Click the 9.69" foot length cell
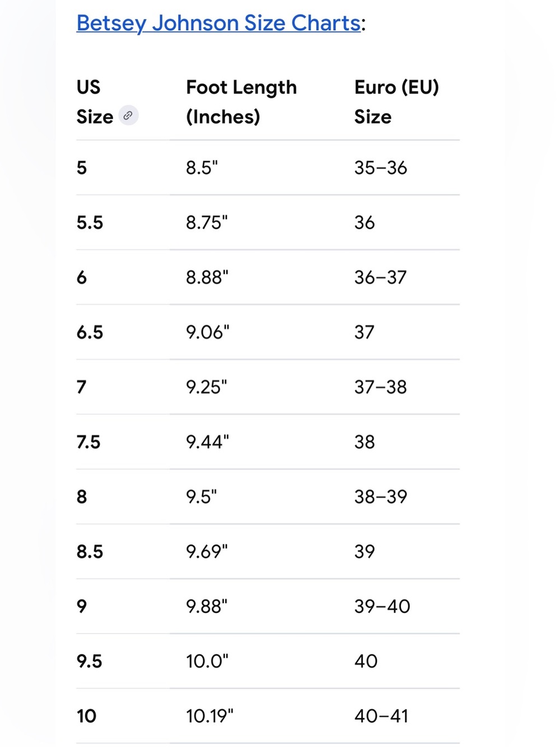The image size is (560, 747). (x=207, y=552)
